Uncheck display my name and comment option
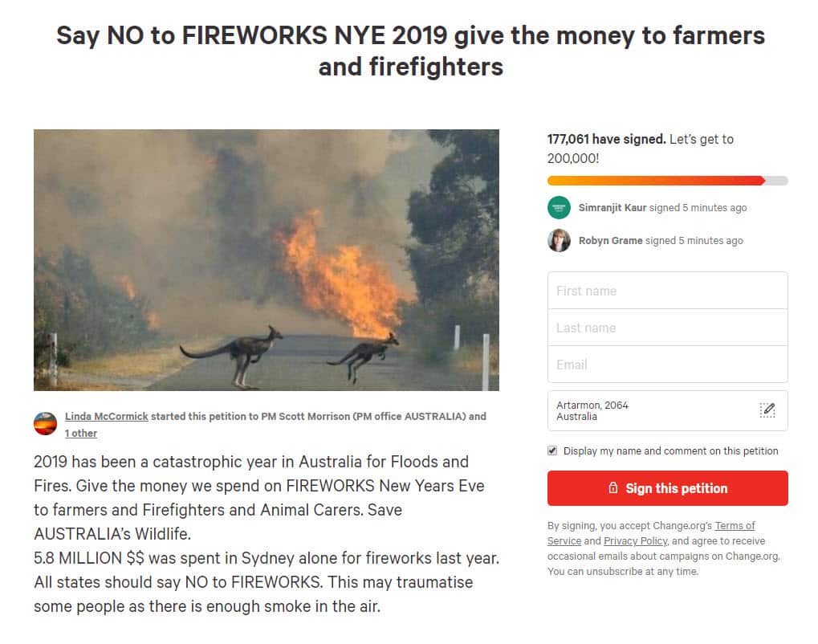 click(551, 450)
